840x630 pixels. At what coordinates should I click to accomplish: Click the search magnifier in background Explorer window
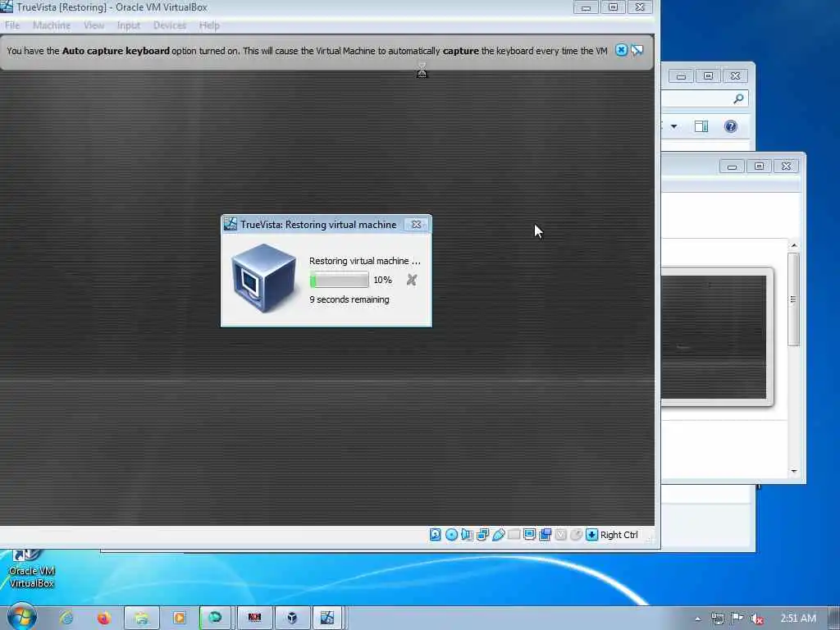point(738,98)
